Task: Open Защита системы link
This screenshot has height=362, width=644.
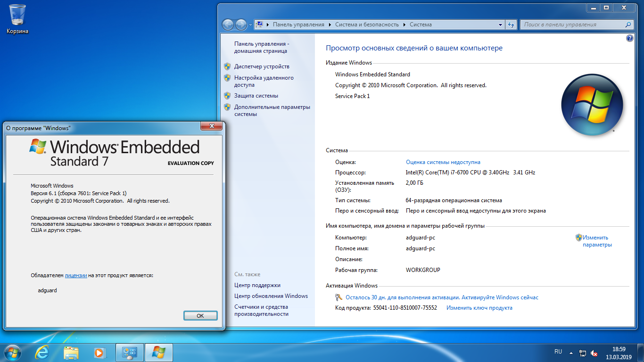Action: click(256, 96)
